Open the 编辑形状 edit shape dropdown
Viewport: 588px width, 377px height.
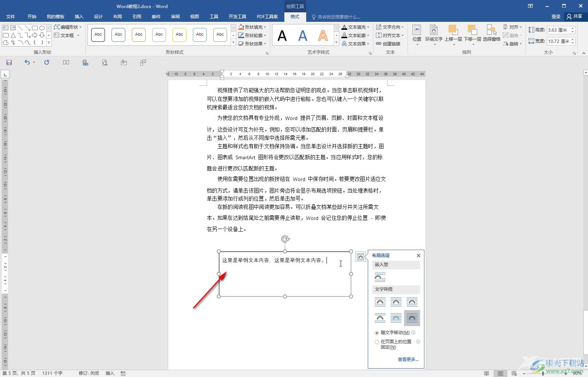pos(68,27)
